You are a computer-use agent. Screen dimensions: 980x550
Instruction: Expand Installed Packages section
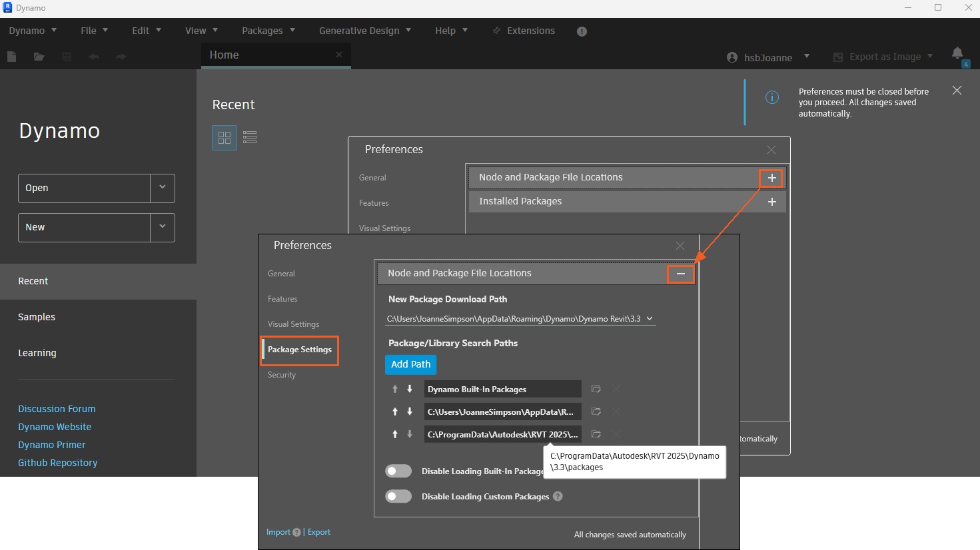(772, 202)
